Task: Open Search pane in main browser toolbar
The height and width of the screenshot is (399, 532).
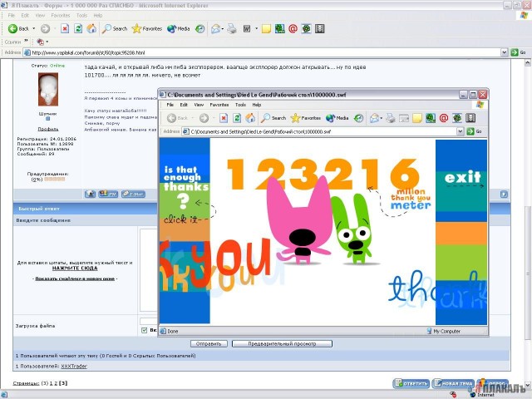Action: (x=115, y=29)
